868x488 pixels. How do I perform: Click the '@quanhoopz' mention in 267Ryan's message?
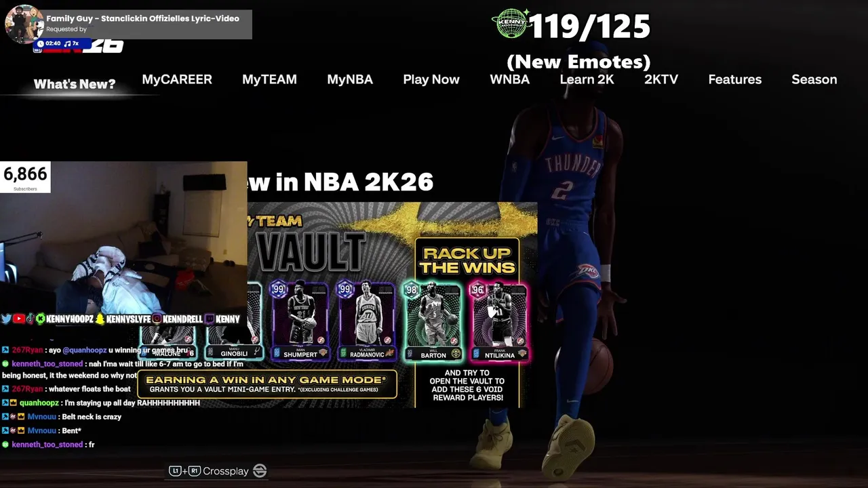pos(85,350)
